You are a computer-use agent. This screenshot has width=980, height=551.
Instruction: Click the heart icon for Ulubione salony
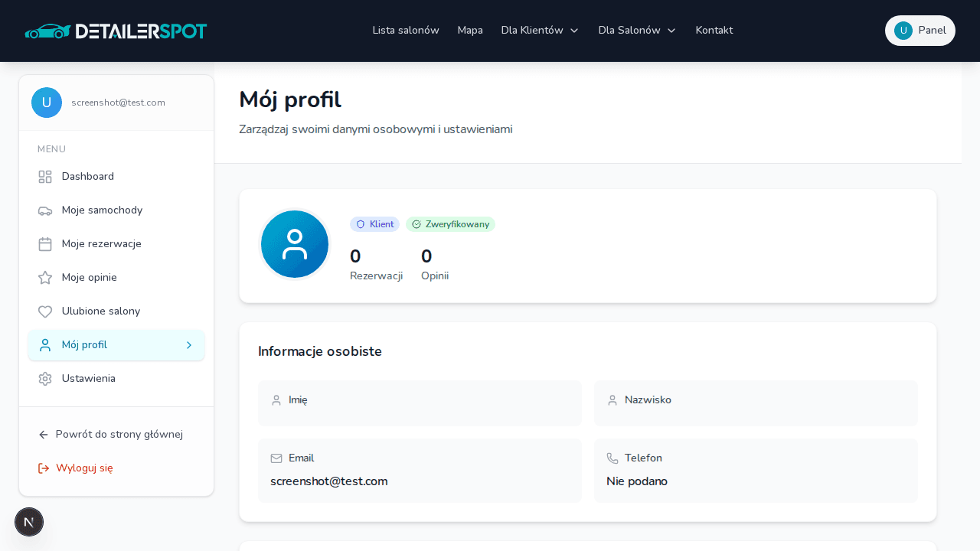tap(45, 311)
